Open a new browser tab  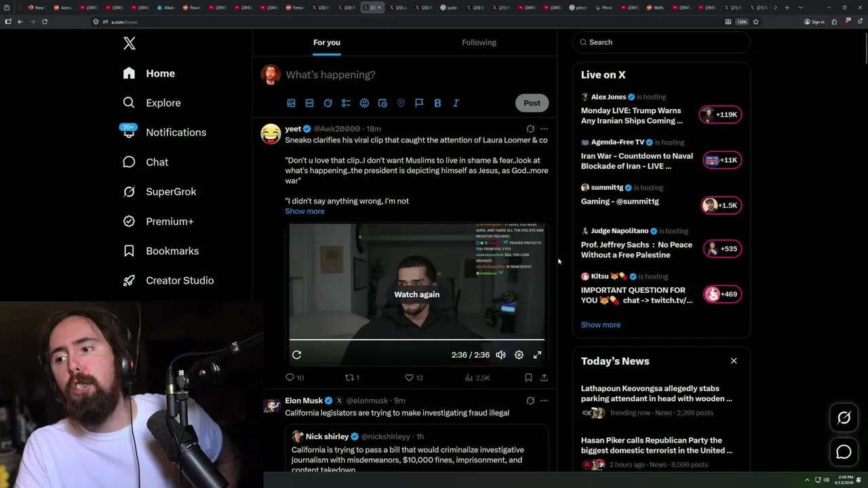tap(787, 7)
